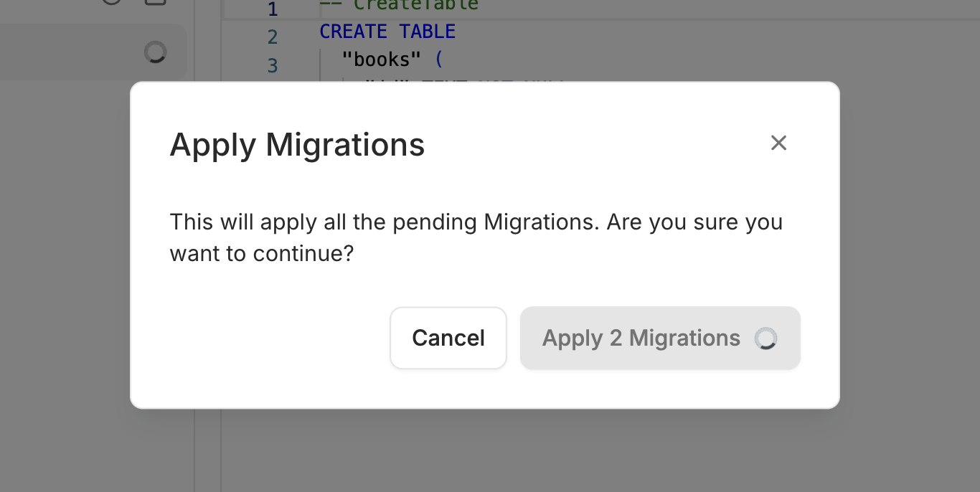Click the "This will apply all" message line
980x492 pixels.
click(x=476, y=222)
